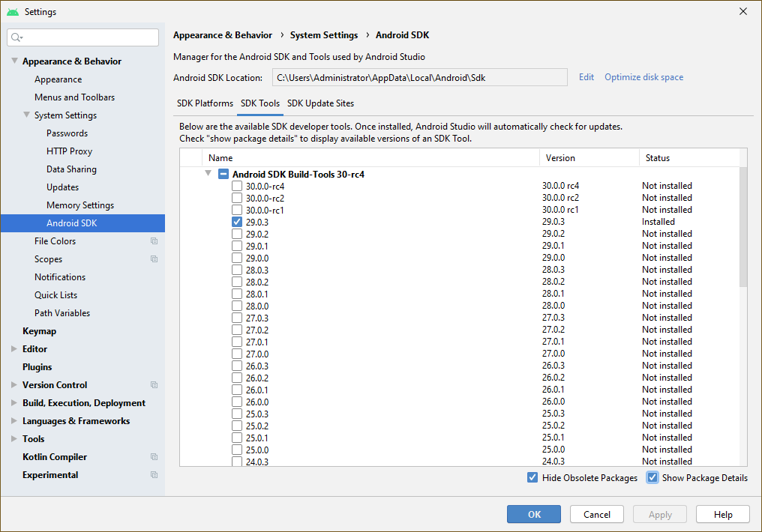Expand the Editor section
Viewport: 762px width, 532px height.
pyautogui.click(x=14, y=348)
